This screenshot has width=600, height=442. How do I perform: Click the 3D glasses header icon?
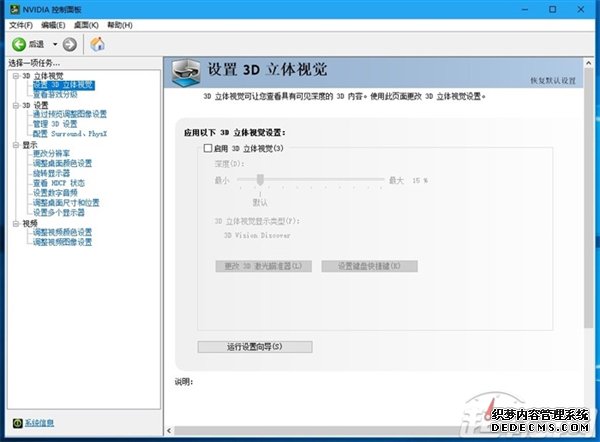click(186, 72)
